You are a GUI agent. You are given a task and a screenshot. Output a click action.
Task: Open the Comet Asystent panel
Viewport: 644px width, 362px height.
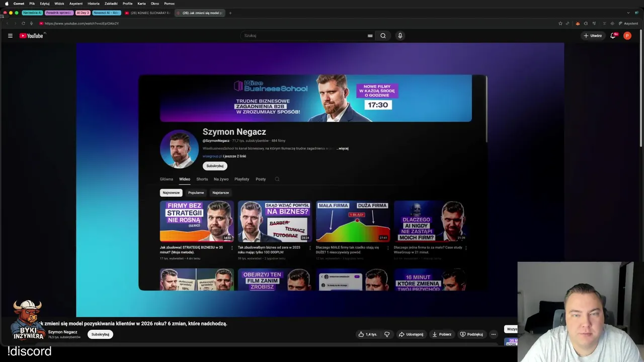coord(628,23)
